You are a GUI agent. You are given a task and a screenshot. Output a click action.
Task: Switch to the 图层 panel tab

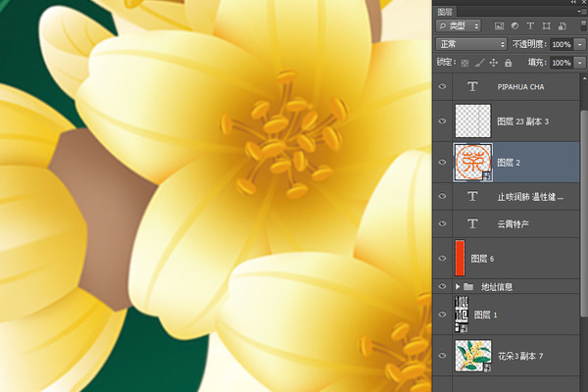point(445,12)
